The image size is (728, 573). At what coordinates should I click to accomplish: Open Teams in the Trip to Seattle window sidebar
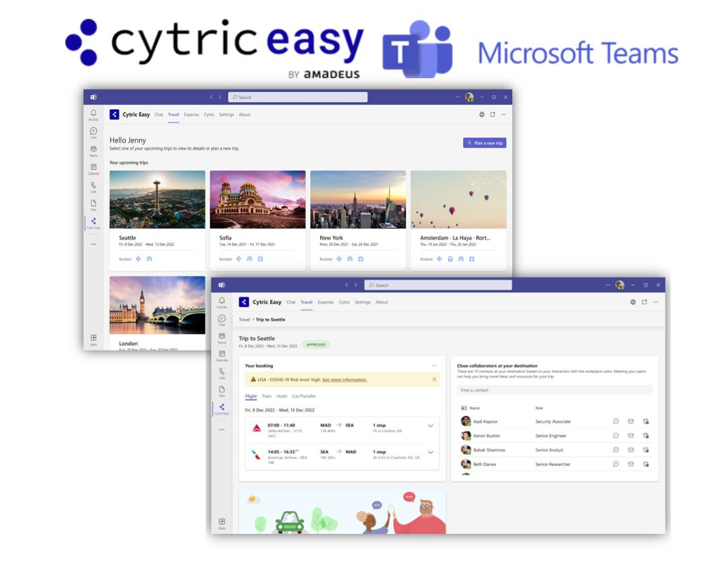(222, 338)
